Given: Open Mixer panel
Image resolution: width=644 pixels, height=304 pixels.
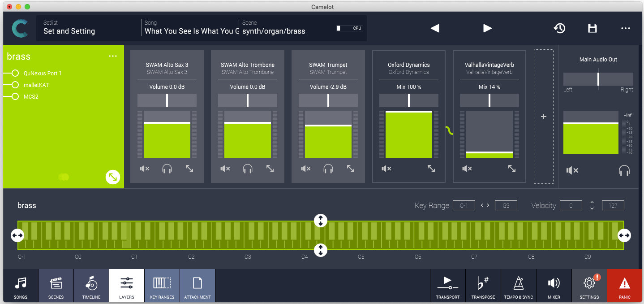Looking at the screenshot, I should click(x=554, y=286).
